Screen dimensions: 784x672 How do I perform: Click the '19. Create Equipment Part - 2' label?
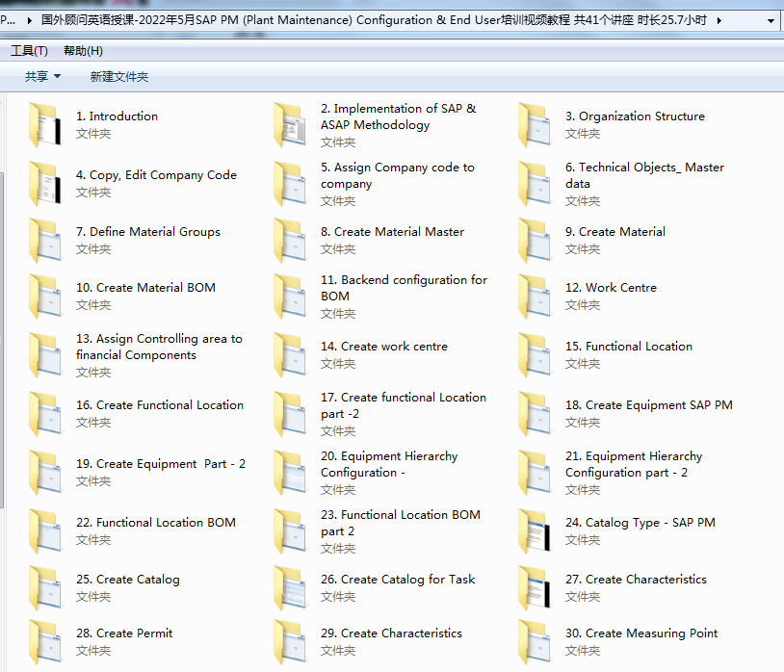(x=161, y=464)
